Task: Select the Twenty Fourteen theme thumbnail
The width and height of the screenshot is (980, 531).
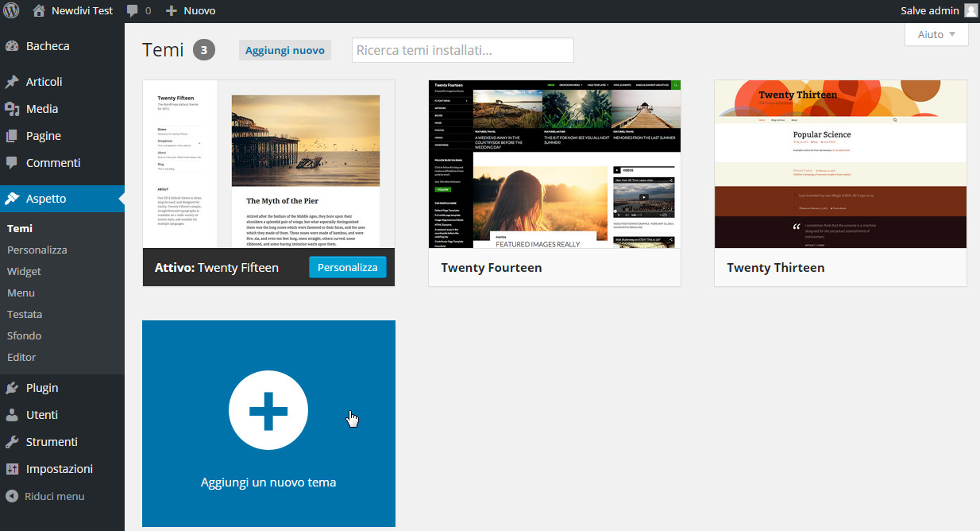Action: click(554, 164)
